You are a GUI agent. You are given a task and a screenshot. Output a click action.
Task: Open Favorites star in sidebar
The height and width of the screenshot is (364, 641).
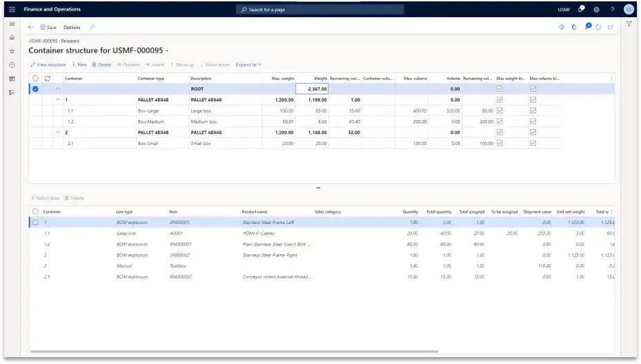[12, 51]
